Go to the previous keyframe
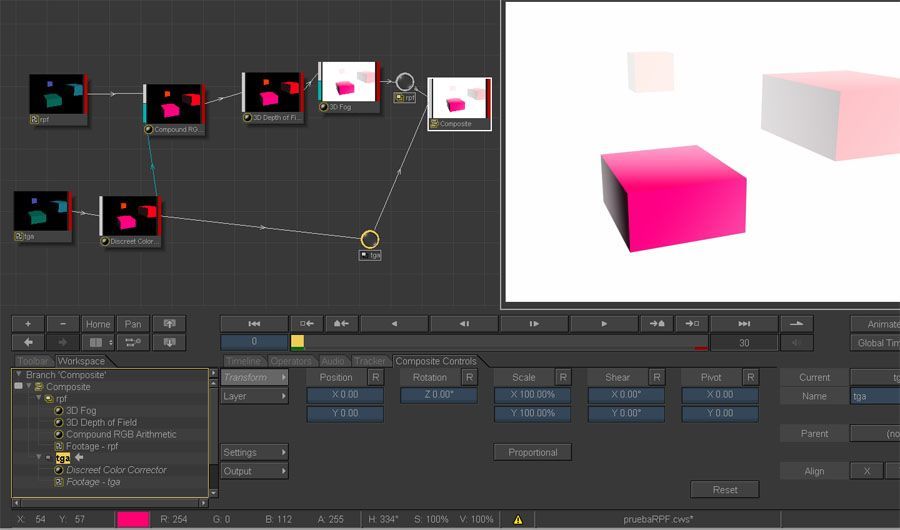Image resolution: width=900 pixels, height=530 pixels. click(307, 324)
